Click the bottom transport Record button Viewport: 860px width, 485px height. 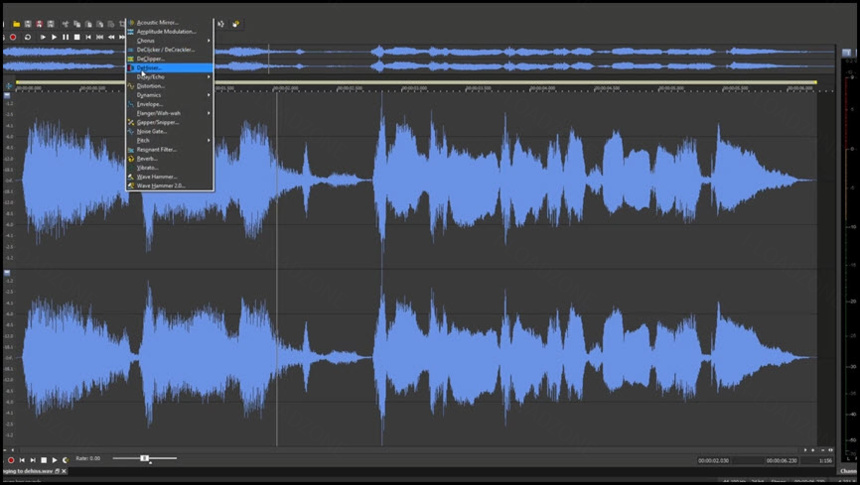tap(10, 460)
